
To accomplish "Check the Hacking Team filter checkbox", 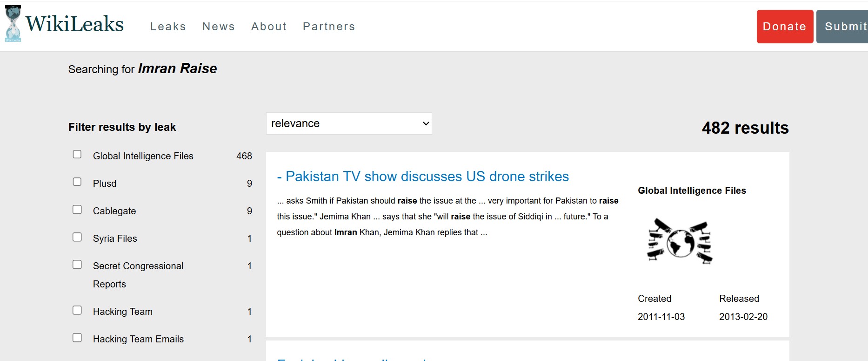I will tap(77, 310).
